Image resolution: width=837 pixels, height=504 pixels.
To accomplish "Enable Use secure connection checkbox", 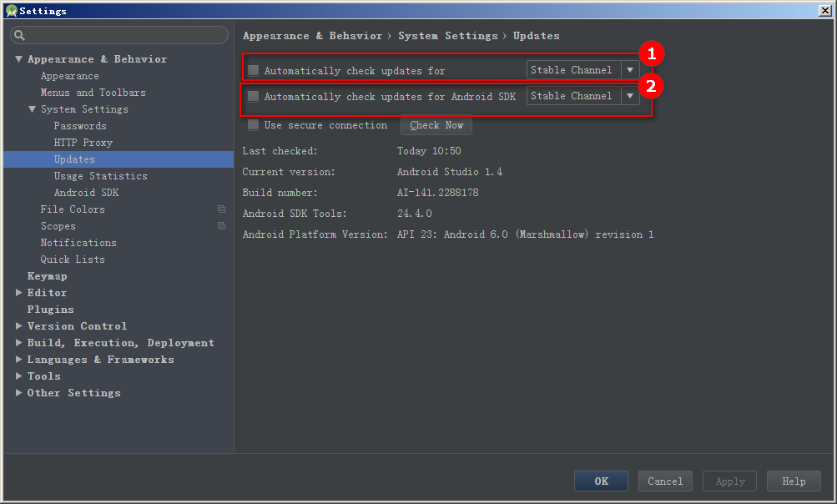I will pos(254,125).
